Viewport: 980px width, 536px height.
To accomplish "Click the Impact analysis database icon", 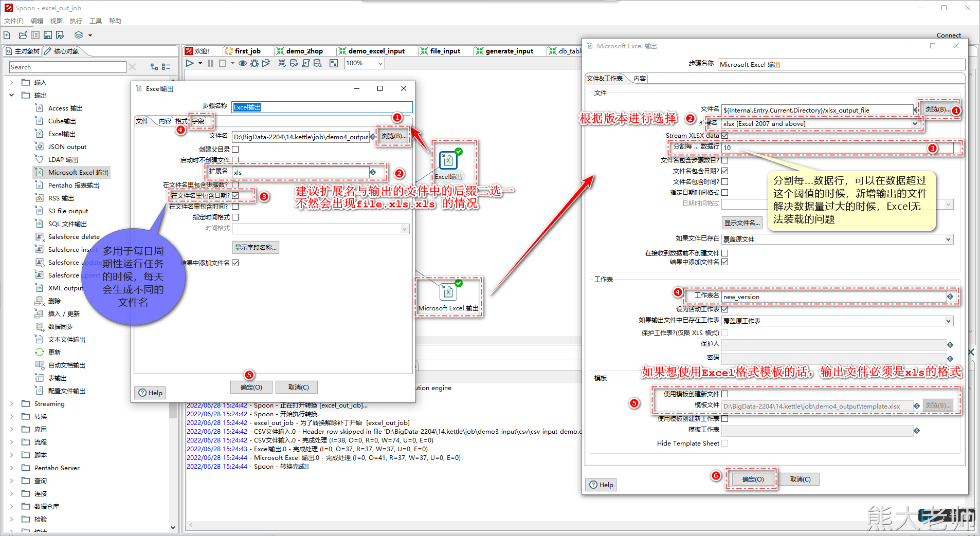I will 294,63.
